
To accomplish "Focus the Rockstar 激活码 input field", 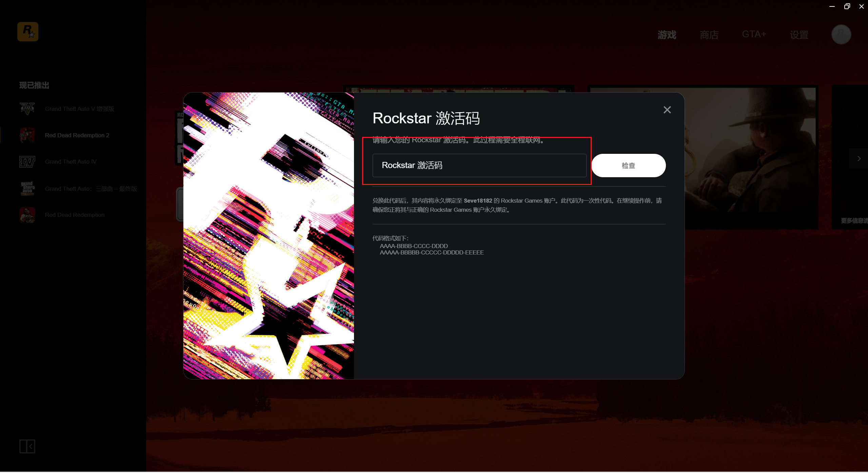I will pos(479,165).
